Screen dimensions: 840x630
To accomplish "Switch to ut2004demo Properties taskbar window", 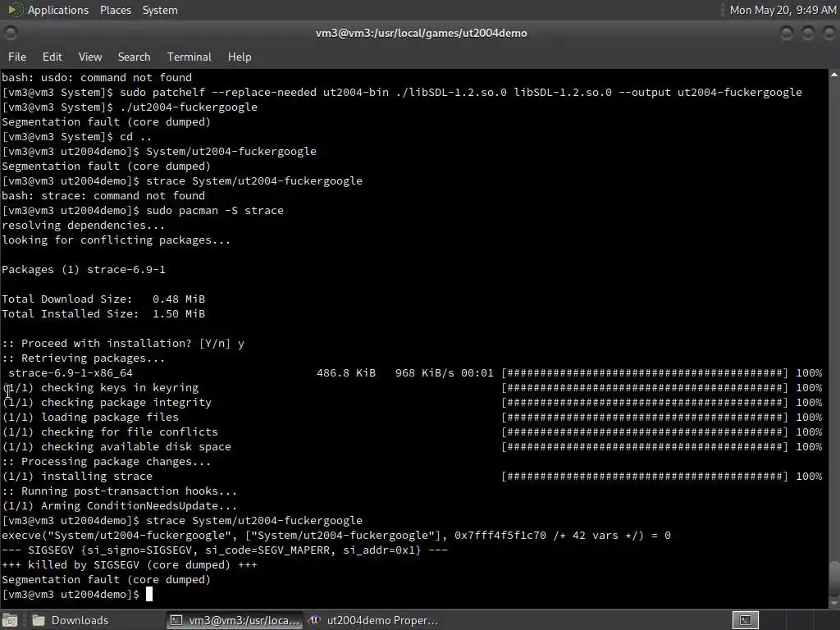I will coord(373,620).
